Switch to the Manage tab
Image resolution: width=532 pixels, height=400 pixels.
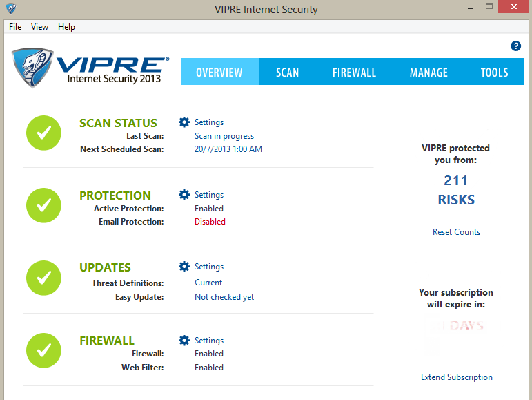pyautogui.click(x=429, y=72)
